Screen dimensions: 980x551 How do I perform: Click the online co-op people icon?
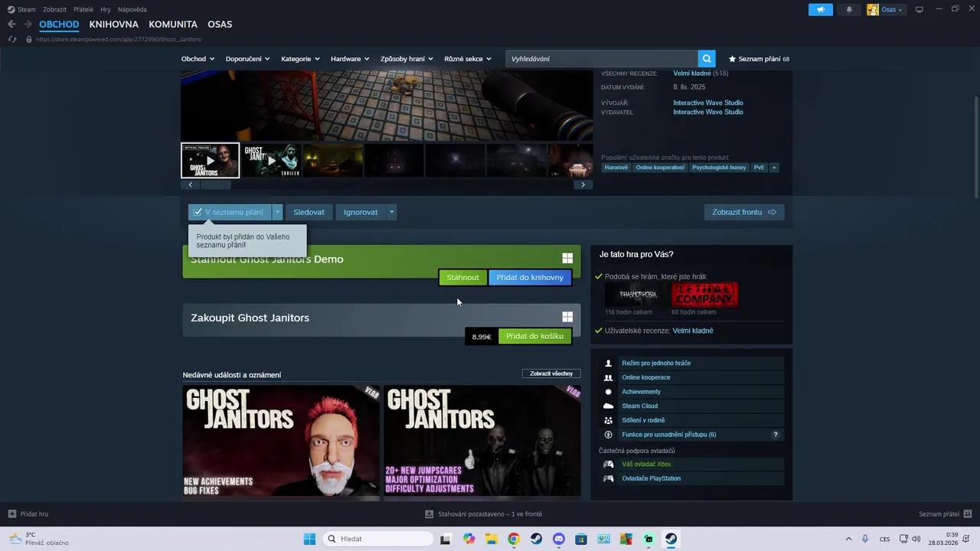609,377
